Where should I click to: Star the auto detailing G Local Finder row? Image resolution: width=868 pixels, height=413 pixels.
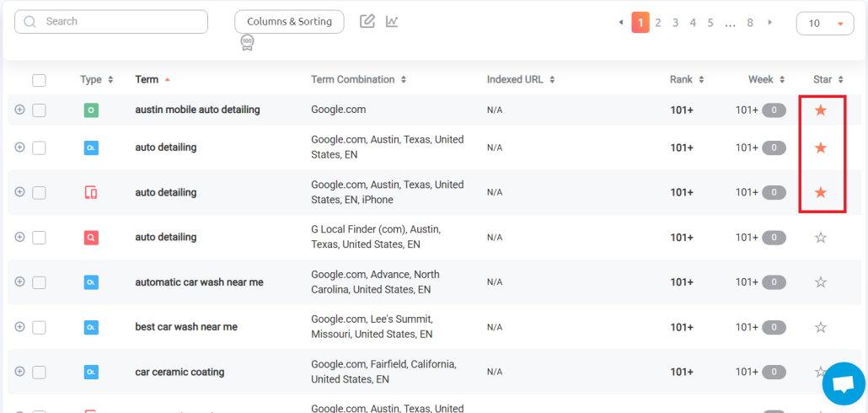pyautogui.click(x=821, y=238)
